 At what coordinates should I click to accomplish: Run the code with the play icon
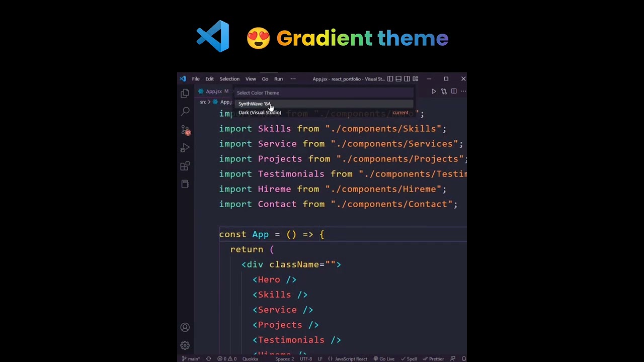point(434,92)
